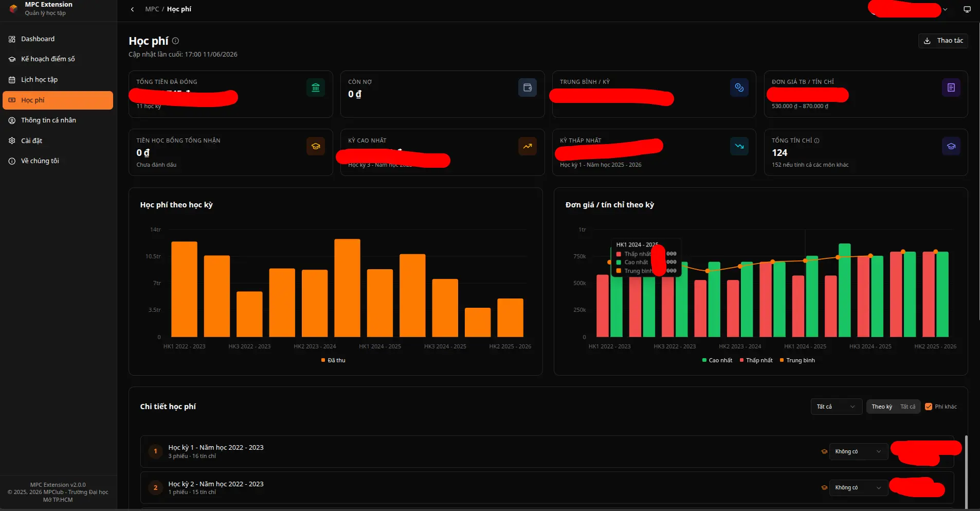Click the wallet icon in Còn nợ card
This screenshot has width=980, height=511.
tap(528, 87)
